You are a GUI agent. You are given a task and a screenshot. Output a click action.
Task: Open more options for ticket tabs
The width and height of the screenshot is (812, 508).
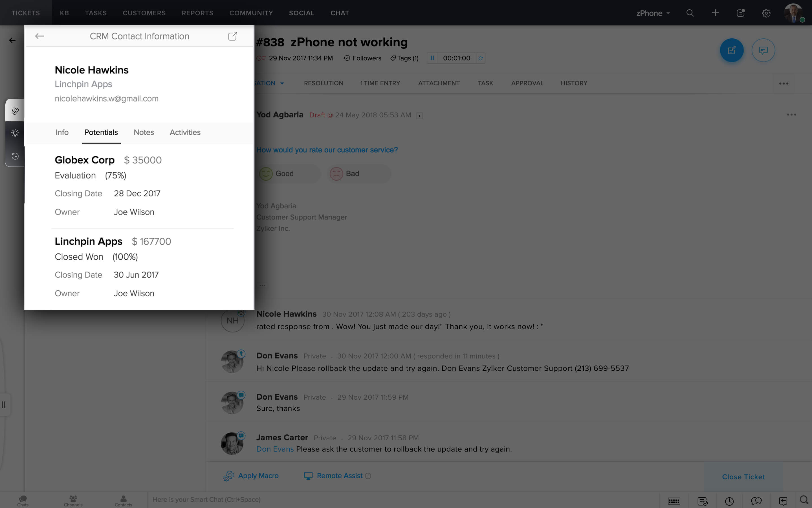[x=784, y=83]
